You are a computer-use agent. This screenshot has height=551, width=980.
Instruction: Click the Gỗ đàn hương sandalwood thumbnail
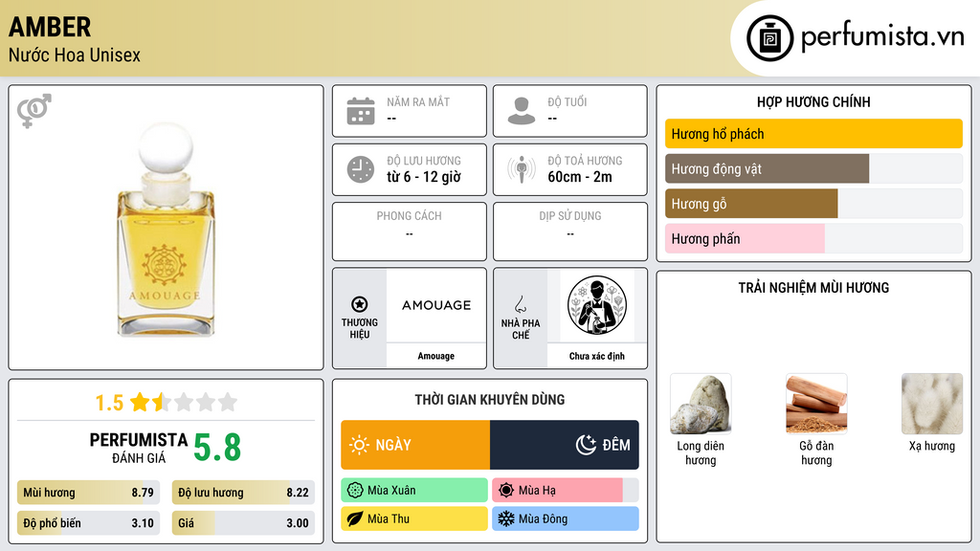tap(816, 405)
